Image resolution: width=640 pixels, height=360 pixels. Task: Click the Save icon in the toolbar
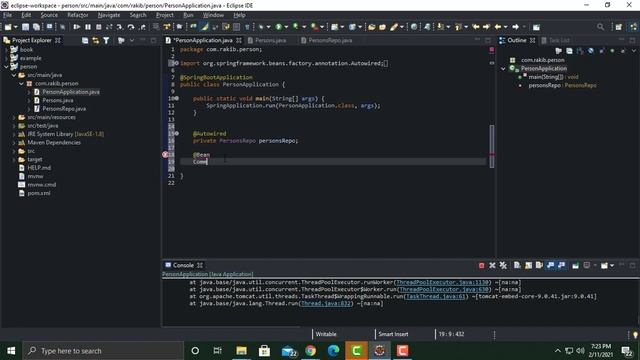coord(25,27)
